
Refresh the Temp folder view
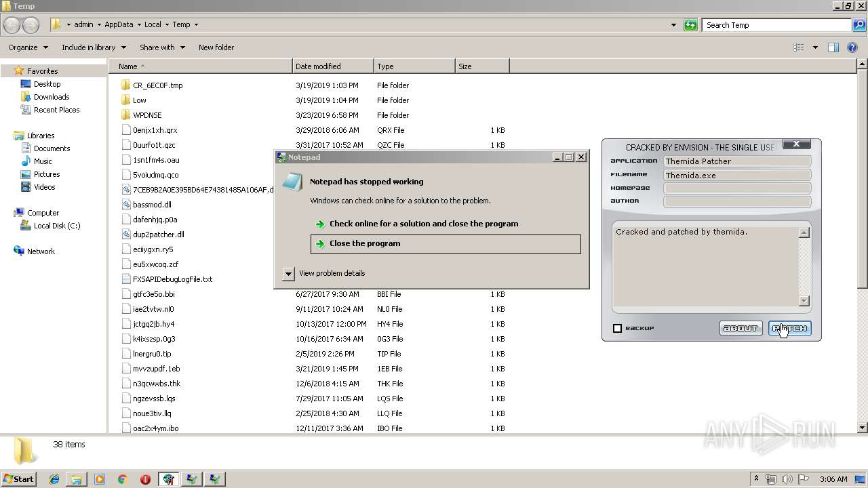click(690, 25)
